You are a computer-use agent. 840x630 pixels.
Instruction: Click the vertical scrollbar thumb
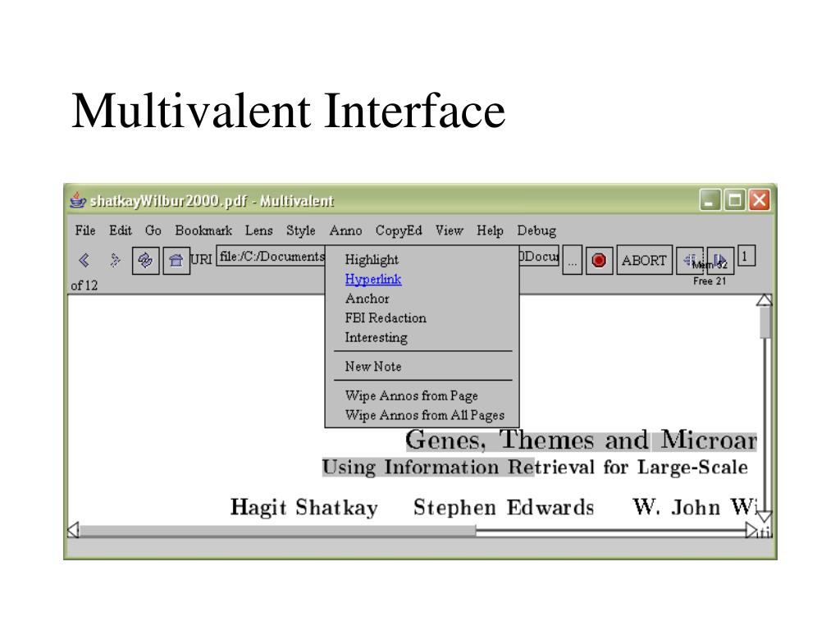tap(765, 322)
